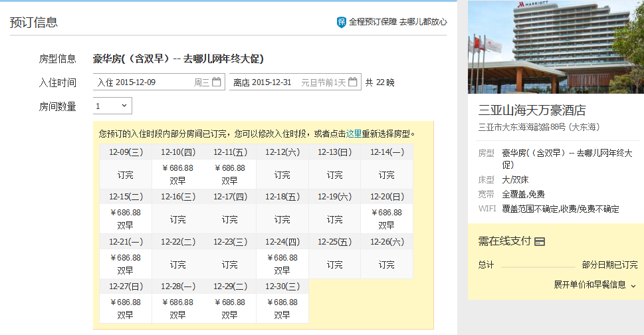The image size is (644, 335).
Task: Click the 这里 link to reselect room type
Action: pos(353,133)
